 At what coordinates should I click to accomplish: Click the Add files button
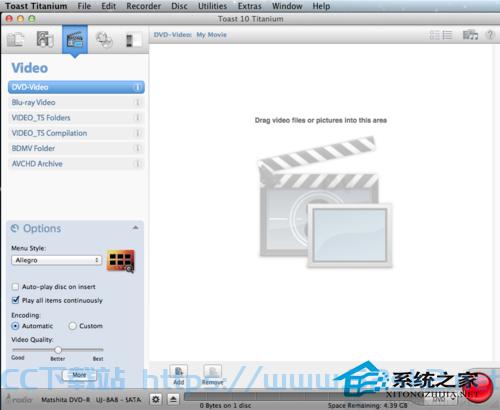(x=179, y=375)
